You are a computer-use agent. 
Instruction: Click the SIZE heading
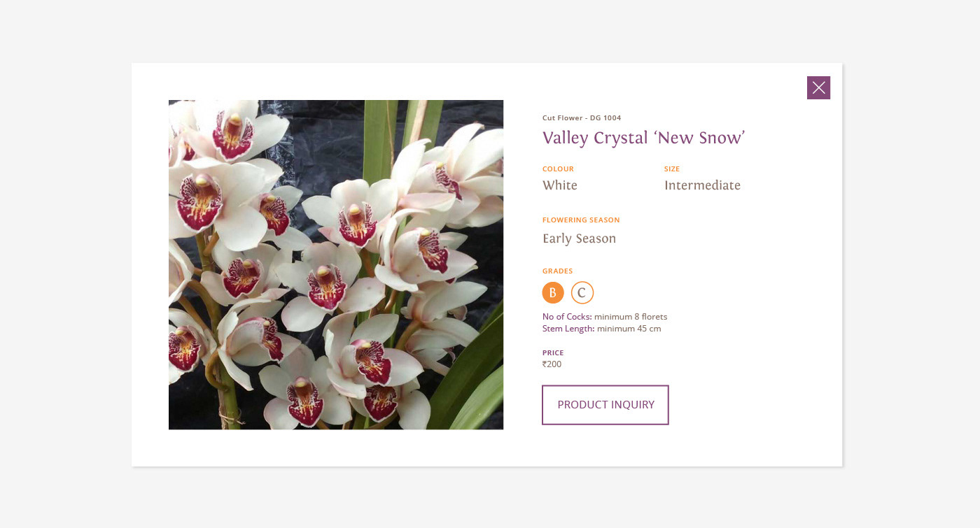click(672, 169)
